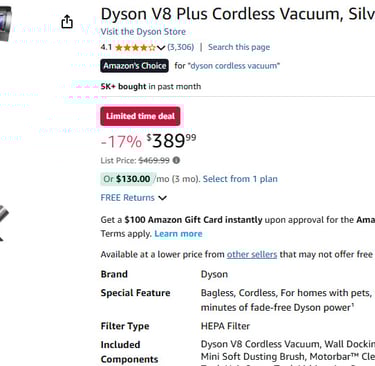375x366 pixels.
Task: Click the $389.99 deal price
Action: point(172,141)
